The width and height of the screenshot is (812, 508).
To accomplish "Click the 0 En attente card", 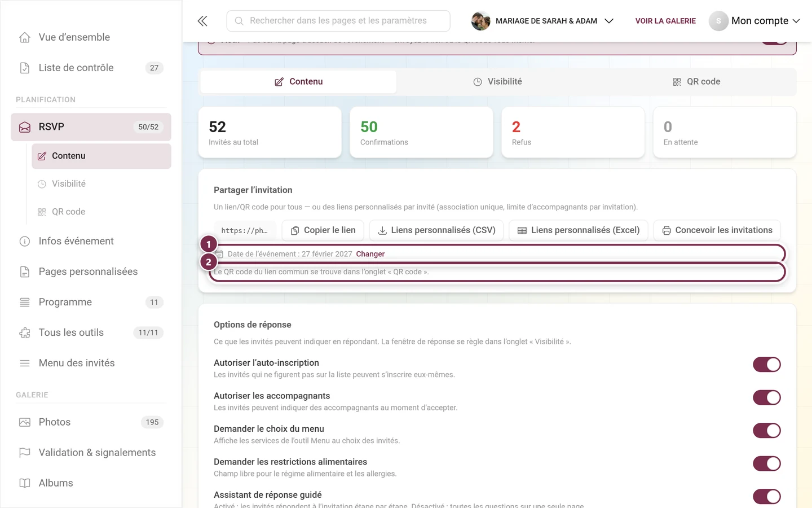I will pos(725,133).
